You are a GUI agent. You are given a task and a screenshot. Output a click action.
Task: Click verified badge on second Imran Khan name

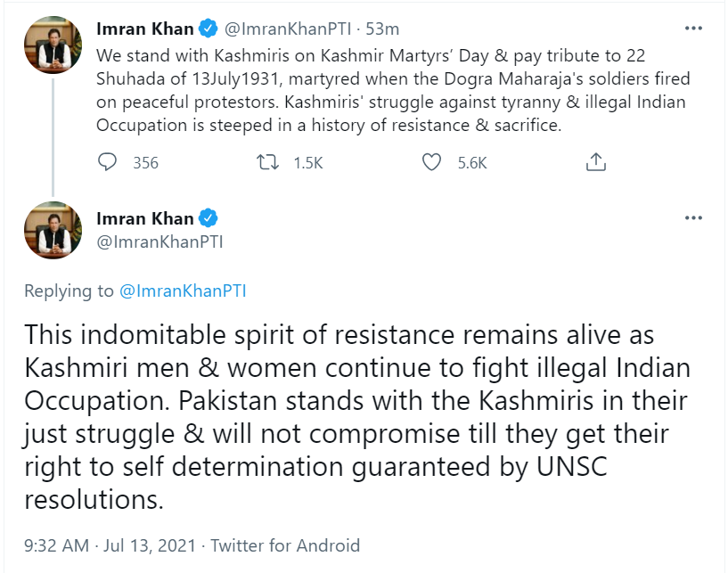point(209,218)
